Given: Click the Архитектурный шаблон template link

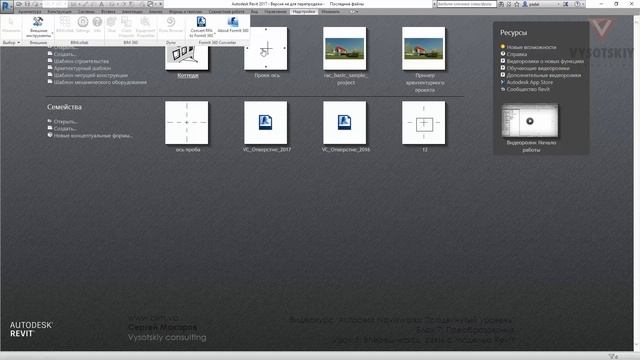Looking at the screenshot, I should click(82, 68).
